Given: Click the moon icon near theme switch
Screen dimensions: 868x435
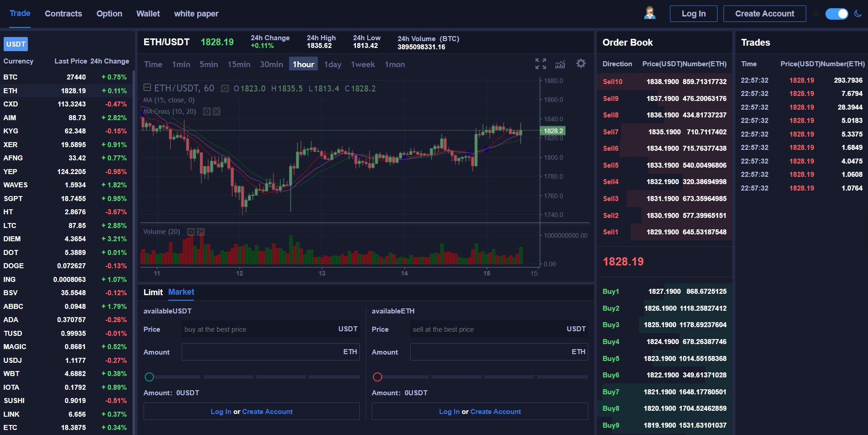Looking at the screenshot, I should 858,14.
